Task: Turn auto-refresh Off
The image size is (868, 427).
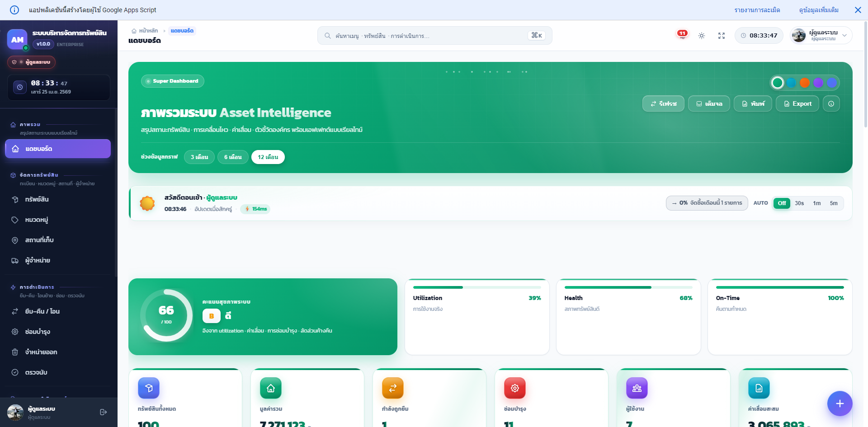Action: (x=782, y=203)
